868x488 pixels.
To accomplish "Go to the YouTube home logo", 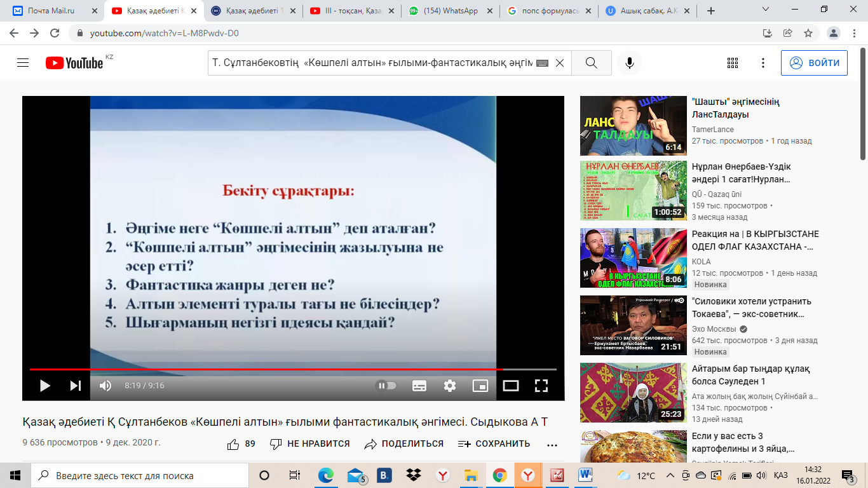I will (74, 63).
